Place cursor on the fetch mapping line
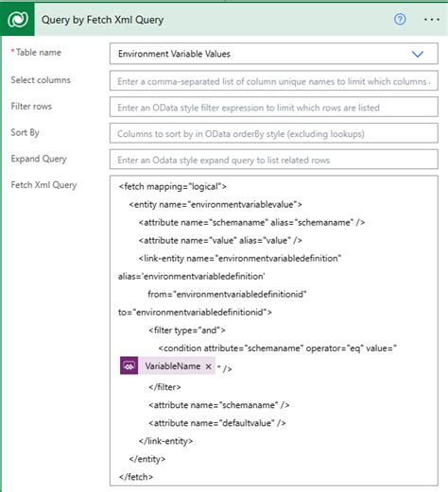The image size is (448, 492). pos(172,187)
